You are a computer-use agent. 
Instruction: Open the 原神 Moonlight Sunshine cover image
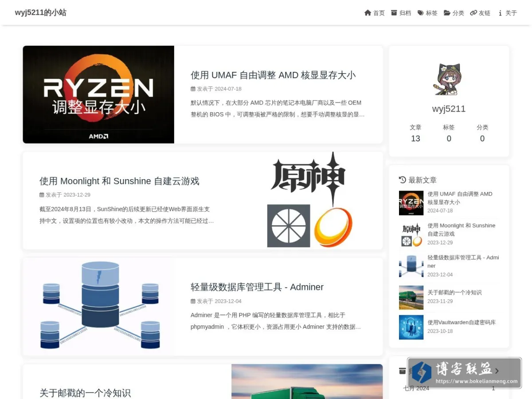[307, 200]
